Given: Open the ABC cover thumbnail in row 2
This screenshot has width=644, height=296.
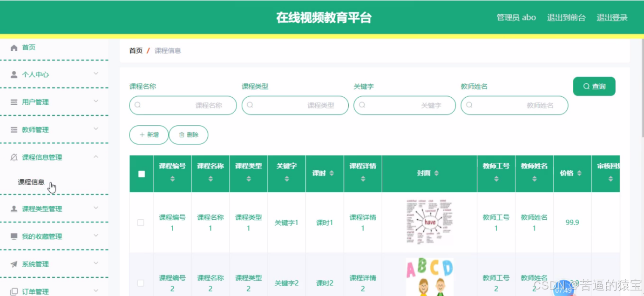Looking at the screenshot, I should [429, 277].
